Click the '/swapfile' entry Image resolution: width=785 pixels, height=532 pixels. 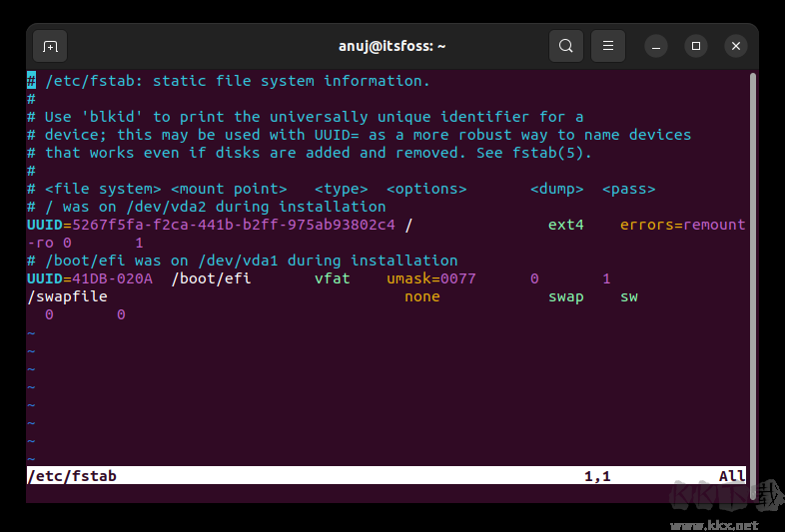pyautogui.click(x=68, y=296)
